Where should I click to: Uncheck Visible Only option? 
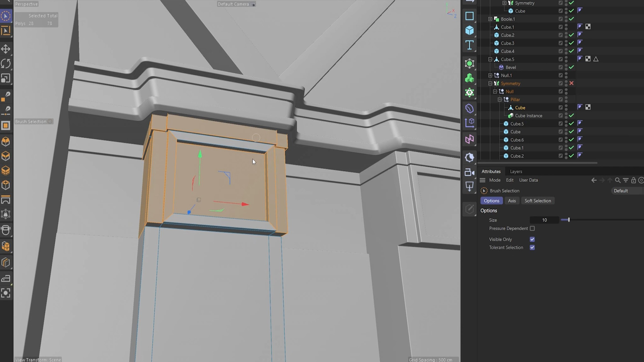[x=532, y=239]
